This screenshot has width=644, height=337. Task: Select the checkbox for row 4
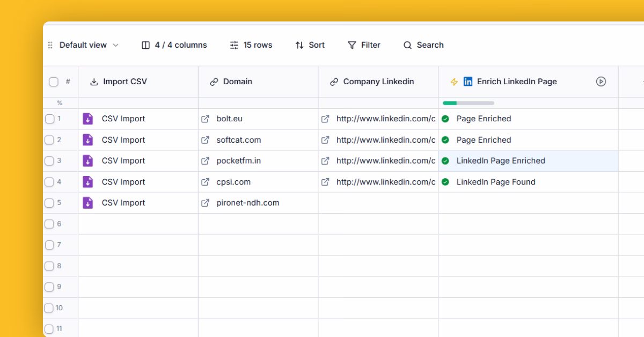pyautogui.click(x=49, y=182)
